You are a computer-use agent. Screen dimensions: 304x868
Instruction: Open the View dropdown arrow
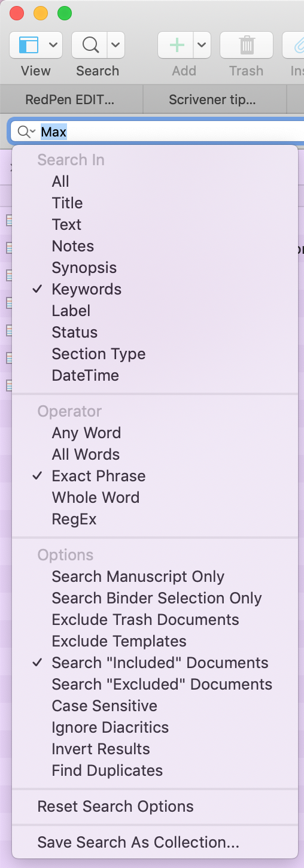click(53, 45)
